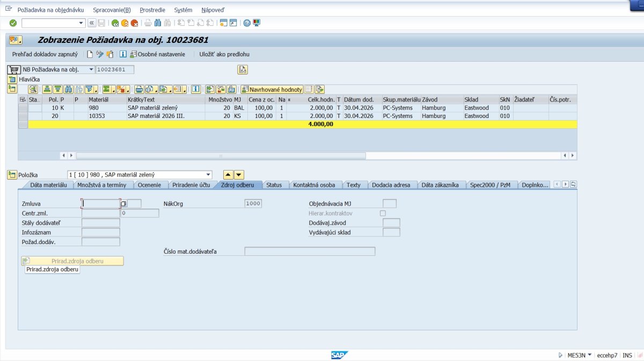Collapse the Hlavička header section
Screen dimensions: 644x361
pos(12,79)
